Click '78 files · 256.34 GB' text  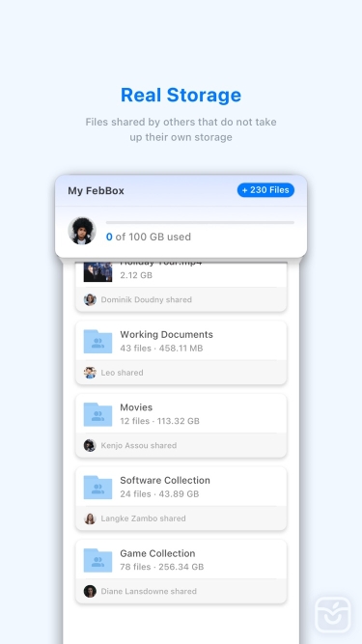(162, 567)
